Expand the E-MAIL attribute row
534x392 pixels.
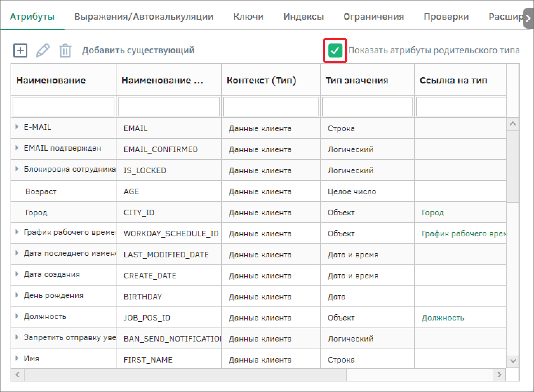[17, 127]
